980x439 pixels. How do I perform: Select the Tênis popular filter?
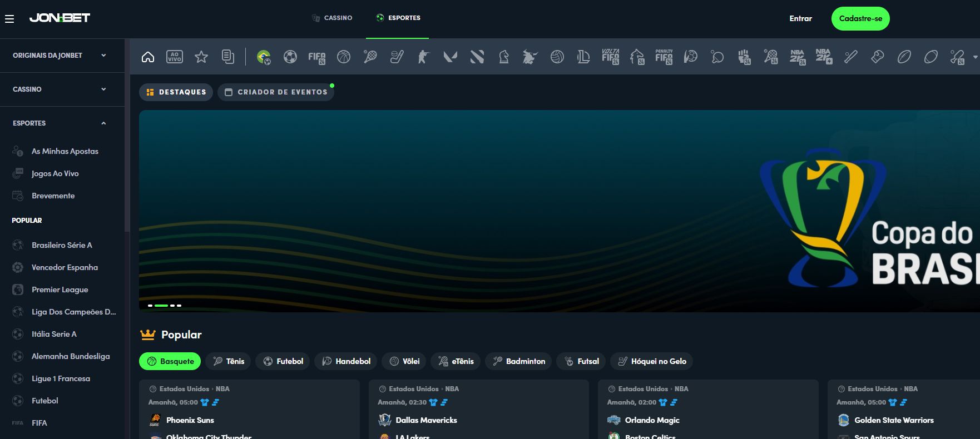click(x=229, y=361)
